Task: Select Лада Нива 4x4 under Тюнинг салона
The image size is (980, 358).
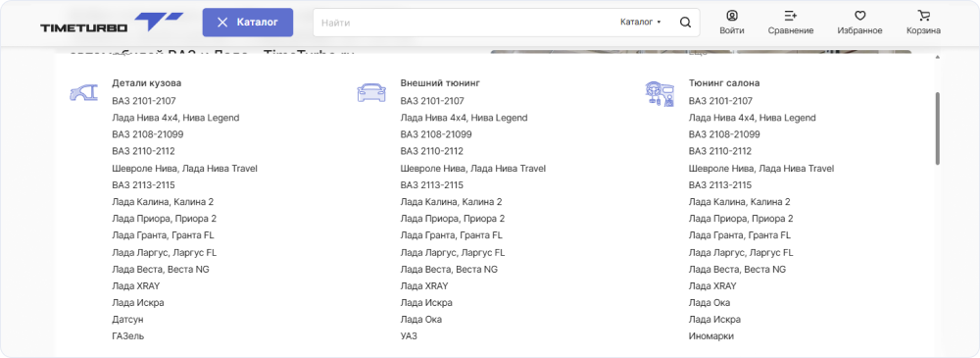Action: point(753,118)
